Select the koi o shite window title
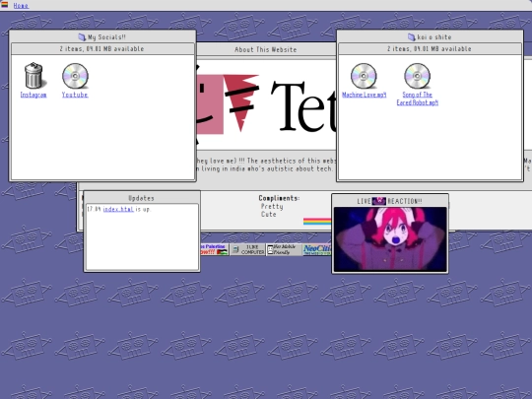Screen dimensions: 532x399 tap(434, 37)
